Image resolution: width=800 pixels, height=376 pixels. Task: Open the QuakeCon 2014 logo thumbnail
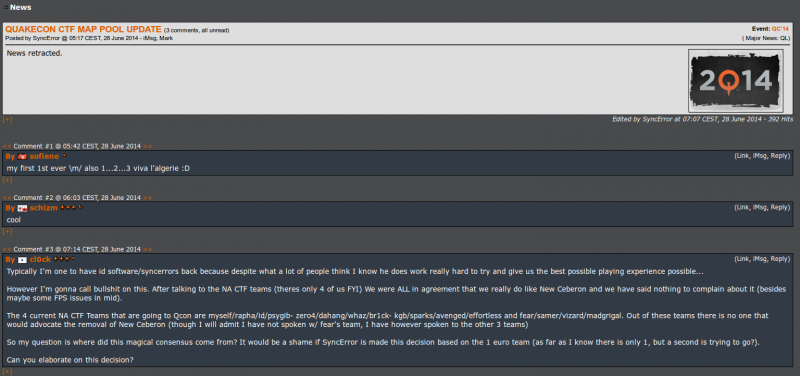click(735, 81)
